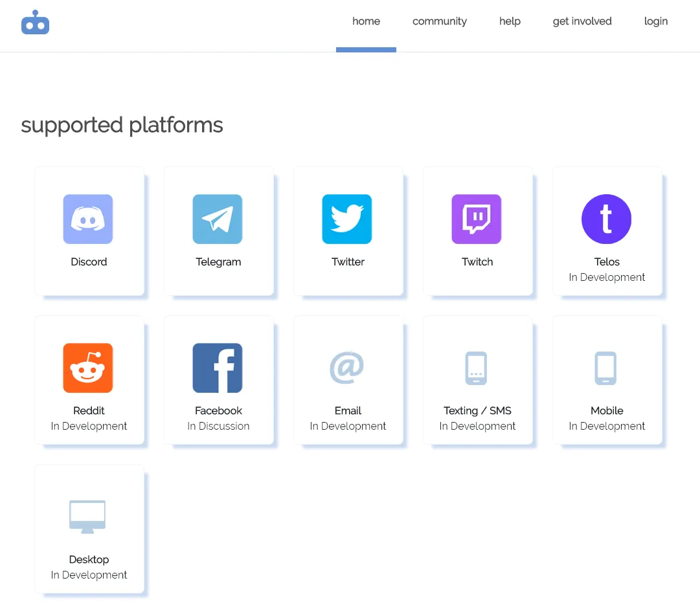
Task: Click the Desktop label text
Action: pos(89,559)
